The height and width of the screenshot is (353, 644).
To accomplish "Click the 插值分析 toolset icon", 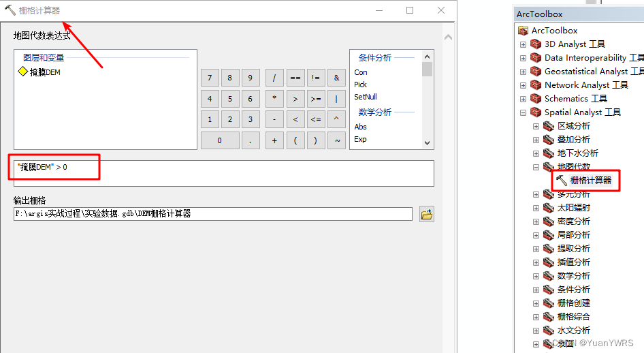I will [549, 262].
